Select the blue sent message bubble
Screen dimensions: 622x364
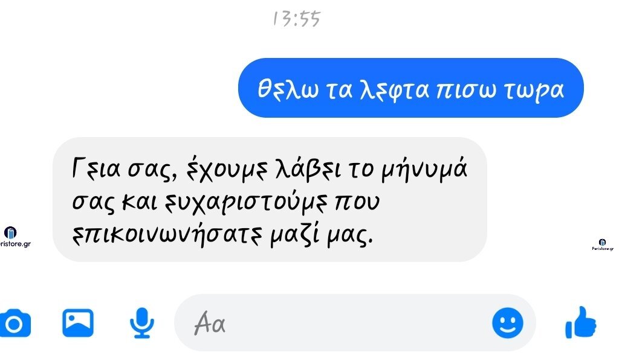[411, 88]
